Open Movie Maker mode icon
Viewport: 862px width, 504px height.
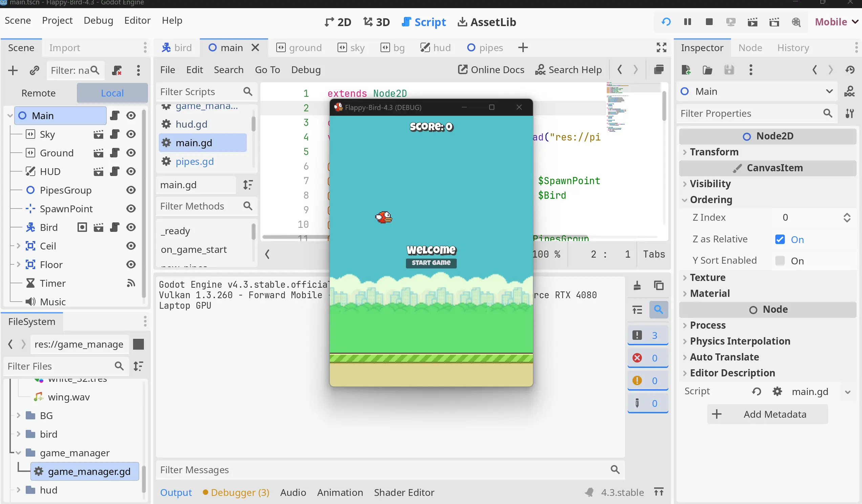point(796,22)
